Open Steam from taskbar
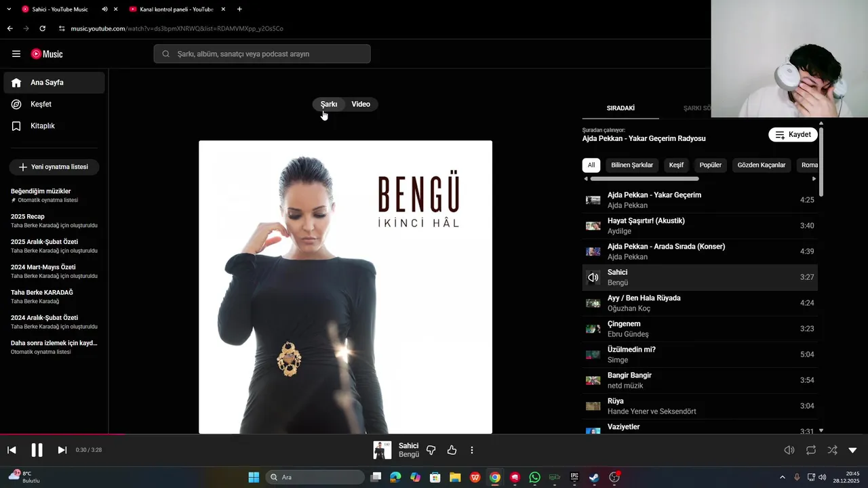Viewport: 868px width, 488px height. 594,477
